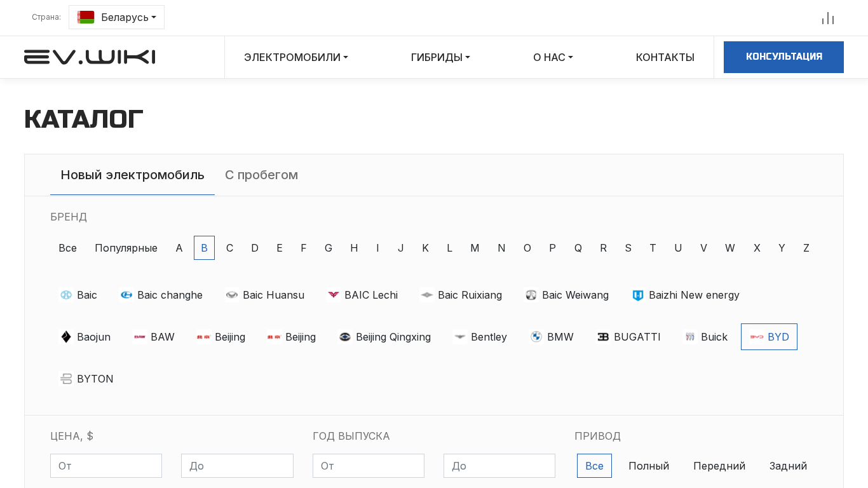868x488 pixels.
Task: Filter brands by letter H
Action: (354, 248)
